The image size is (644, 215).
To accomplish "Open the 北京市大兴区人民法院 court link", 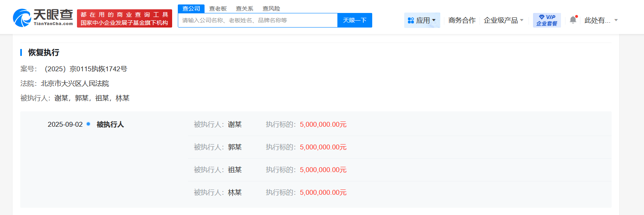I will click(x=75, y=83).
